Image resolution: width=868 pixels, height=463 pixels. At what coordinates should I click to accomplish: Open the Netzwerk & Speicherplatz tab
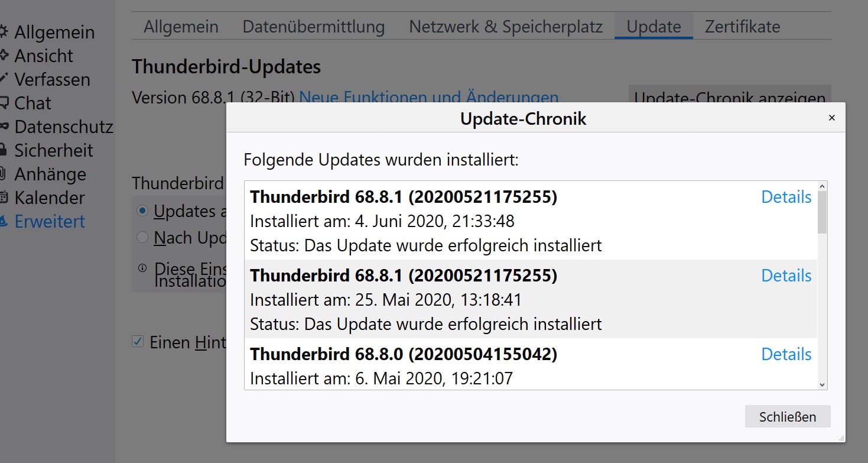click(506, 27)
